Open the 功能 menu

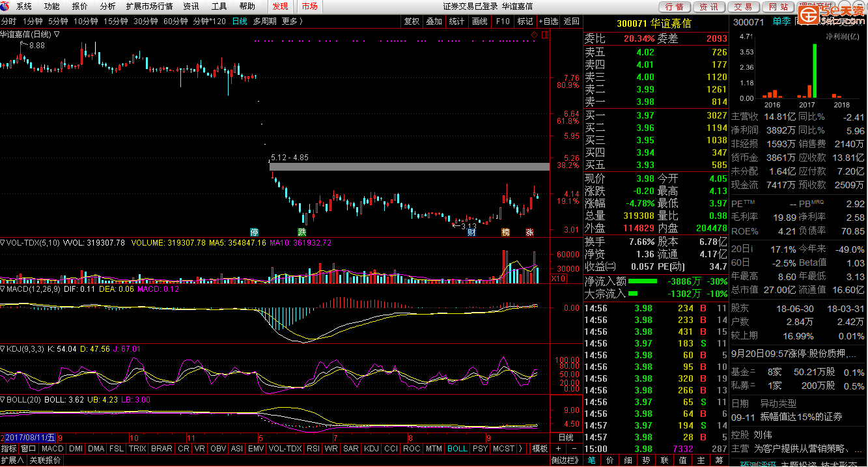coord(52,6)
